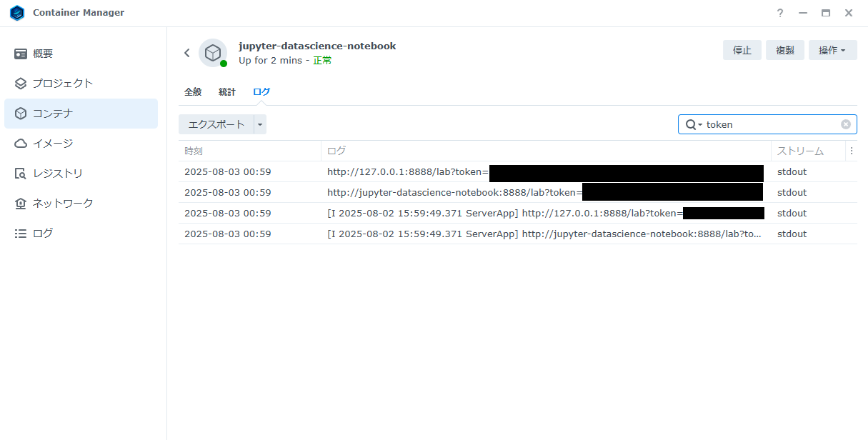Click the back arrow to container list
Image resolution: width=868 pixels, height=440 pixels.
[x=187, y=53]
